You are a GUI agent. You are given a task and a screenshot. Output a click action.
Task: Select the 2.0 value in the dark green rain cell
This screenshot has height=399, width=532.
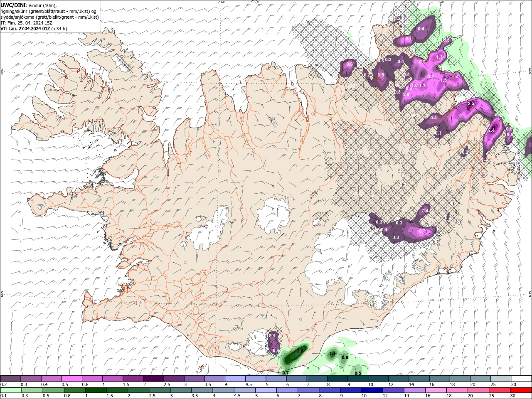(300, 351)
